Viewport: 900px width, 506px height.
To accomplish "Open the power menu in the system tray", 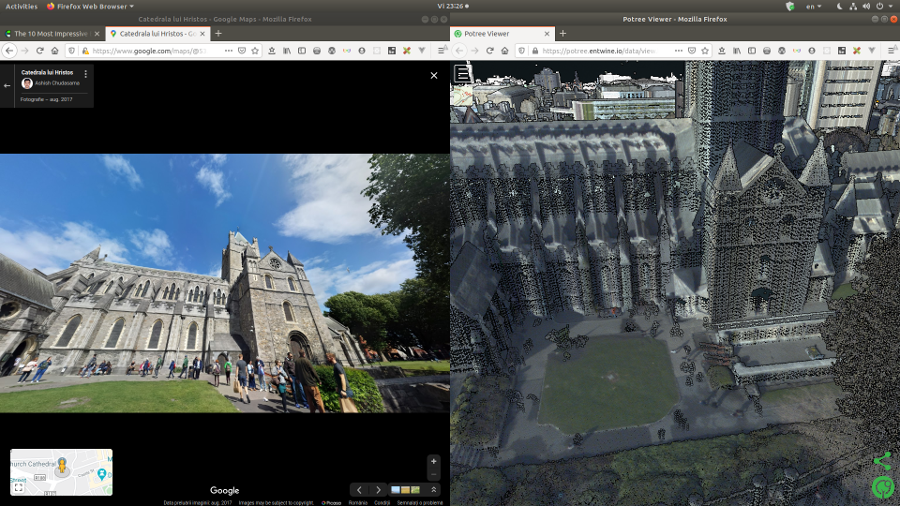I will [x=880, y=6].
